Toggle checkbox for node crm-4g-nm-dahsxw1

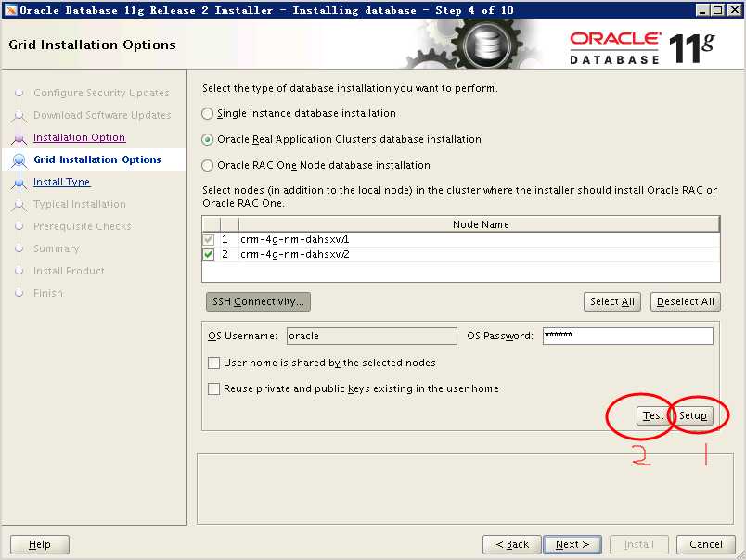click(209, 239)
